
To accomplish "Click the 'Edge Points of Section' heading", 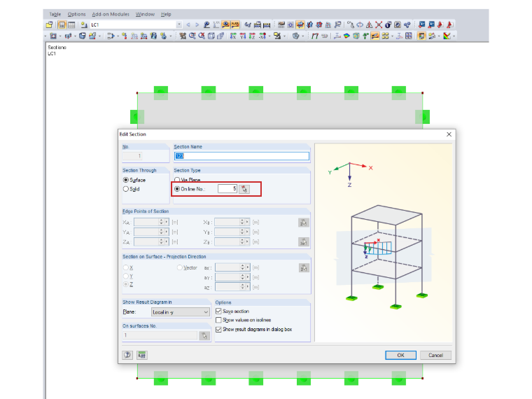I will click(x=146, y=211).
